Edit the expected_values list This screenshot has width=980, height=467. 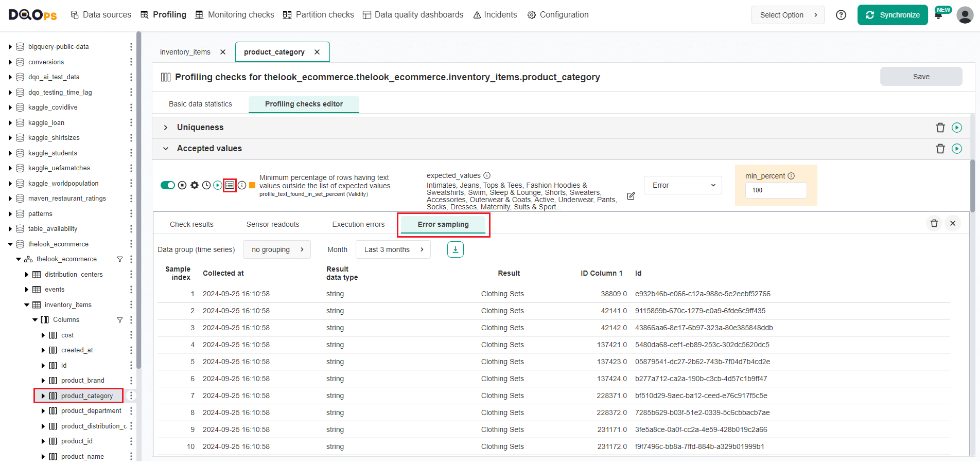(631, 196)
